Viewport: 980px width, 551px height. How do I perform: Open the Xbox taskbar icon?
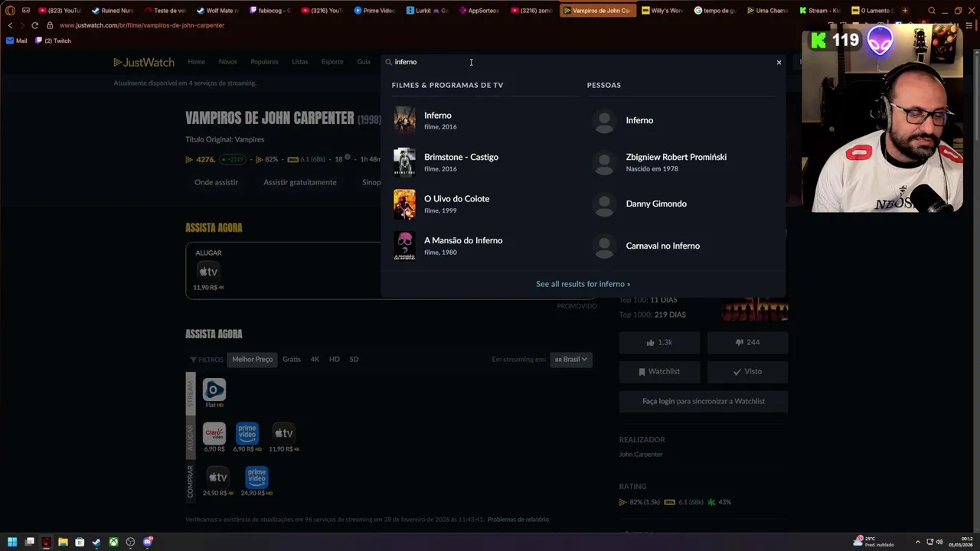tap(113, 542)
